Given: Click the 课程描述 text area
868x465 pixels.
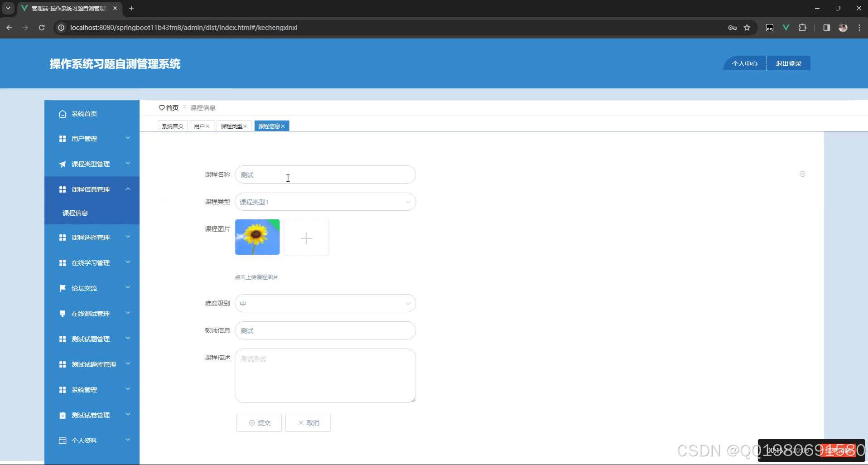Looking at the screenshot, I should tap(325, 376).
